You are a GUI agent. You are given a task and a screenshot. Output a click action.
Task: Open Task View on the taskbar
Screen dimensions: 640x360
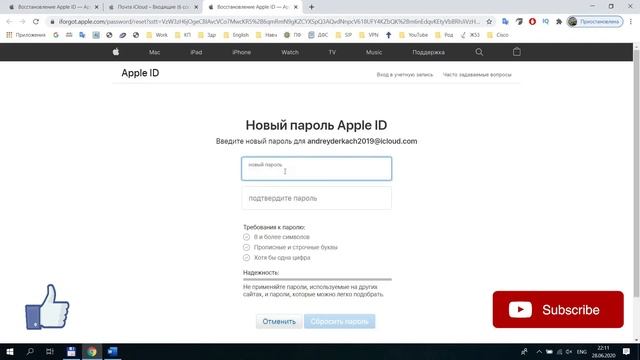(x=50, y=351)
